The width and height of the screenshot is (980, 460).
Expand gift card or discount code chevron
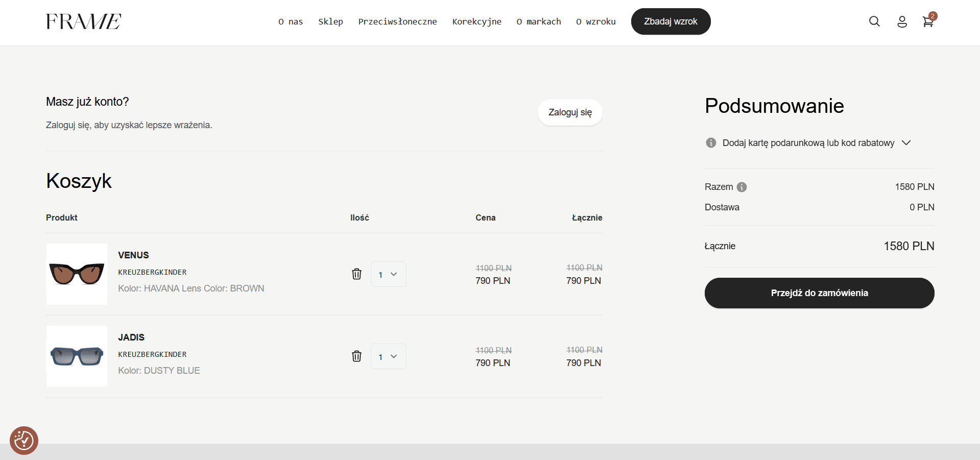coord(906,143)
